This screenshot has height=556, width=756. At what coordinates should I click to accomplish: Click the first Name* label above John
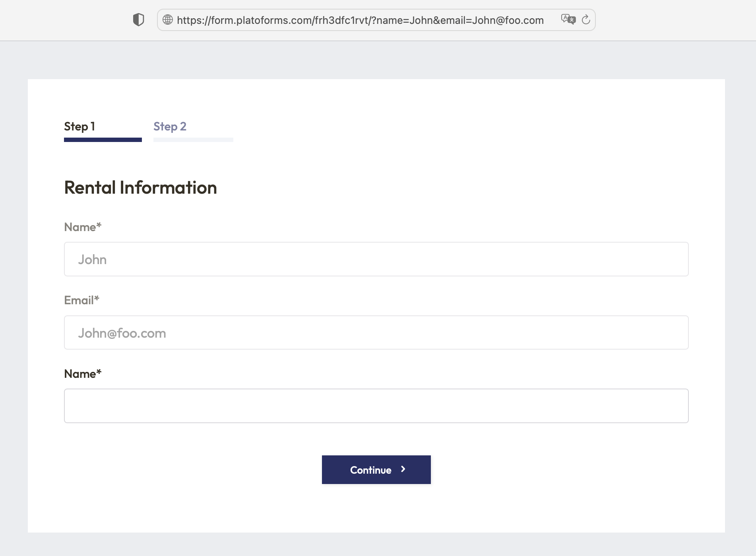click(x=83, y=227)
